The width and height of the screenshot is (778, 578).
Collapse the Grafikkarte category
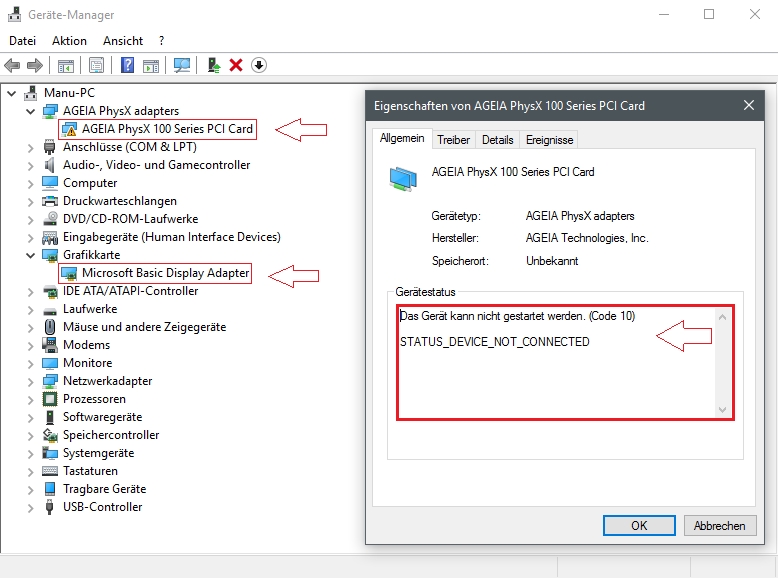pos(31,255)
